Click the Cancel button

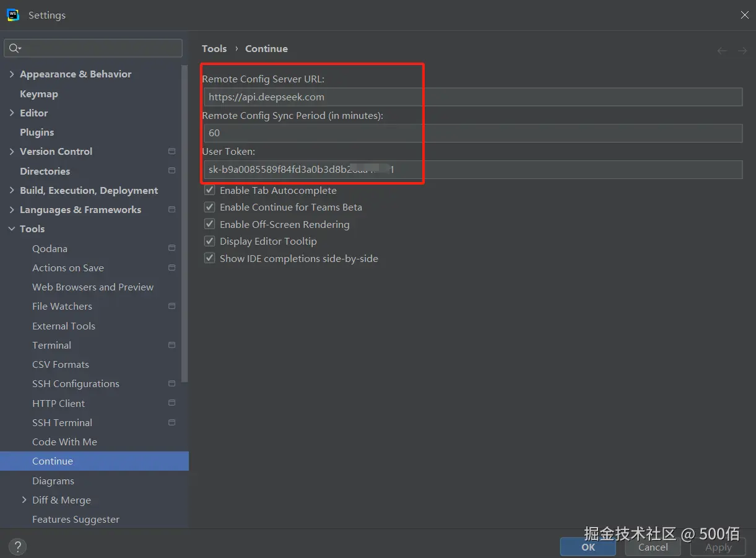pos(653,547)
